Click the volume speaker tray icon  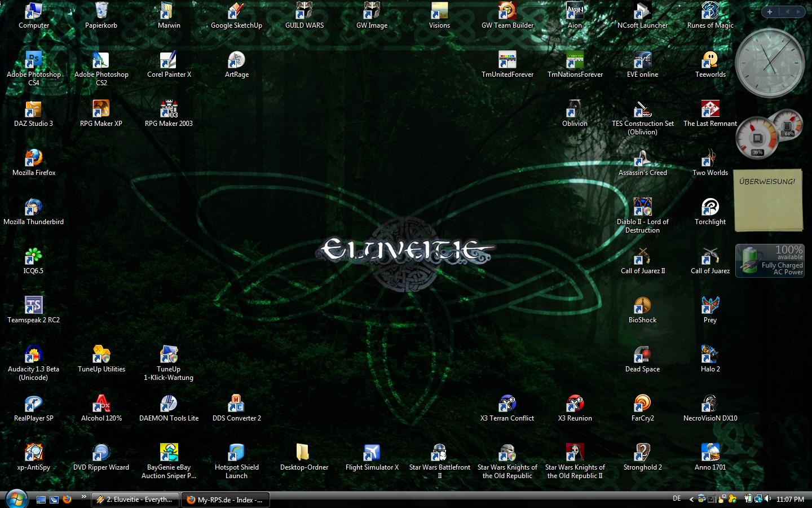click(x=767, y=499)
